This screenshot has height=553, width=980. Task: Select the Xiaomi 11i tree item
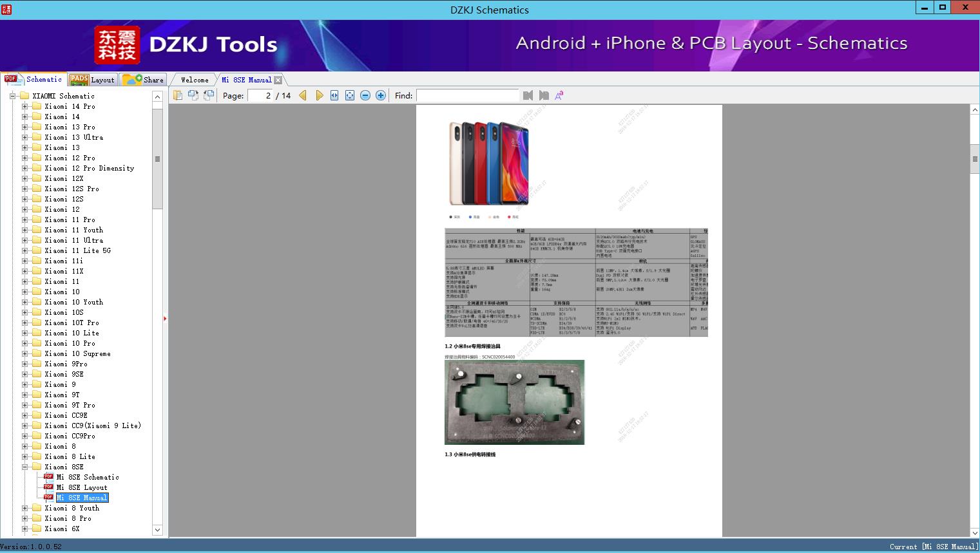point(64,261)
